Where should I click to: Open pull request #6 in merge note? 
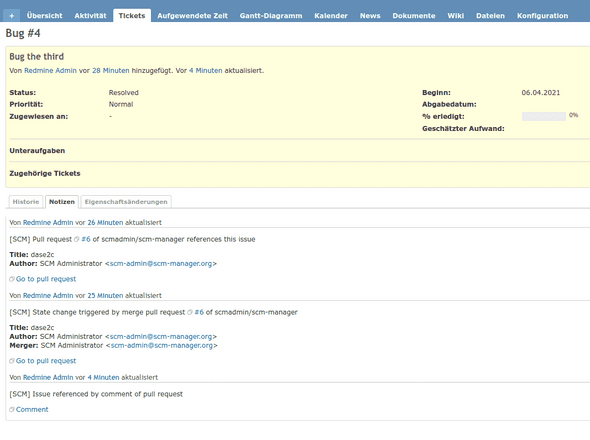(x=199, y=312)
